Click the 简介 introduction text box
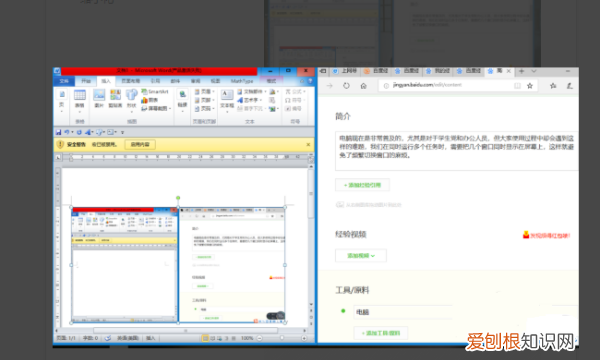The image size is (600, 360). click(x=457, y=151)
